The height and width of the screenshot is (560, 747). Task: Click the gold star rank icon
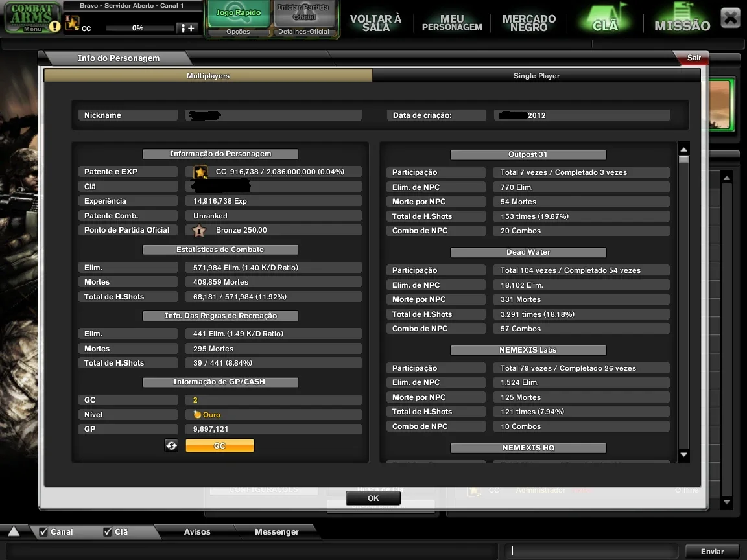click(200, 172)
